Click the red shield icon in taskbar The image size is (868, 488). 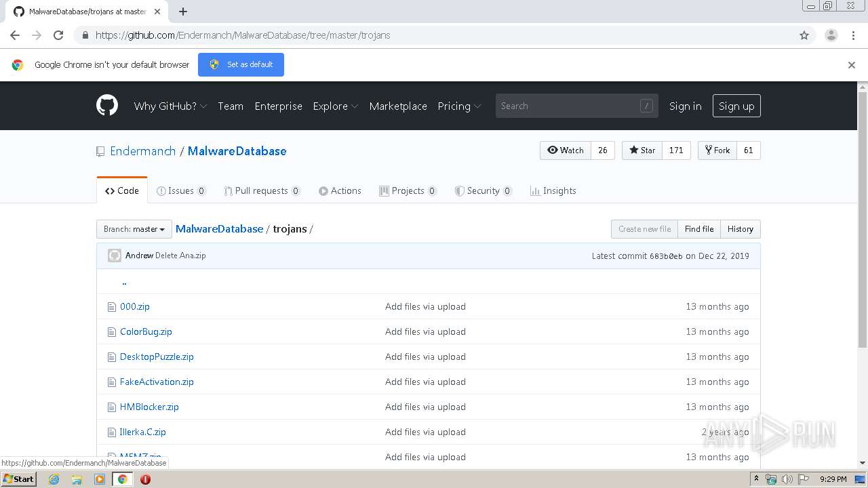[145, 479]
